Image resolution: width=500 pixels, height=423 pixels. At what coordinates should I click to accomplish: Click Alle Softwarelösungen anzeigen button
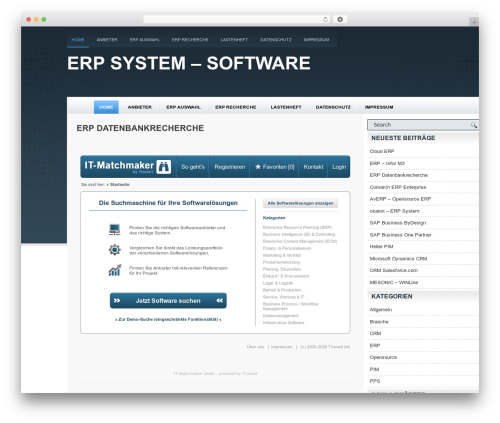(300, 203)
